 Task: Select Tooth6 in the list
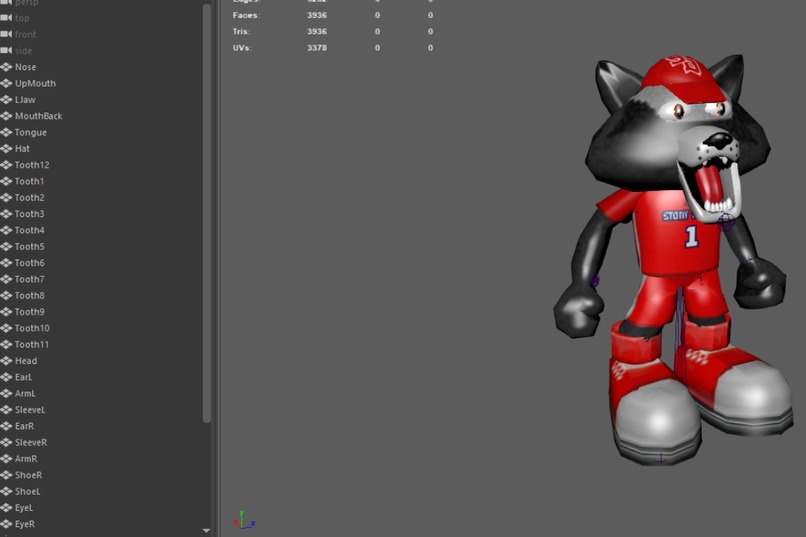pos(29,263)
